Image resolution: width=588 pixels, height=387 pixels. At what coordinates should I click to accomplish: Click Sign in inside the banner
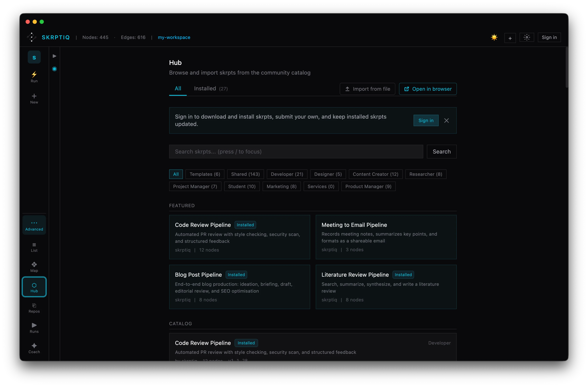click(x=426, y=120)
